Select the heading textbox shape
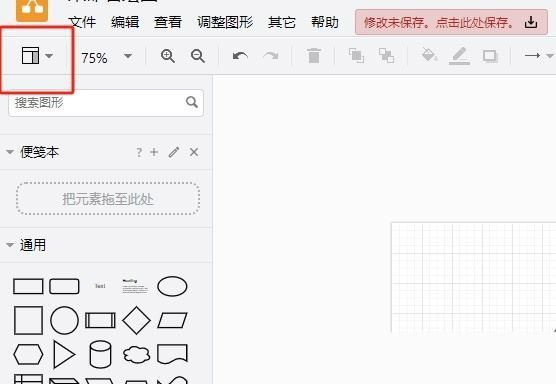The image size is (556, 384). coord(135,286)
